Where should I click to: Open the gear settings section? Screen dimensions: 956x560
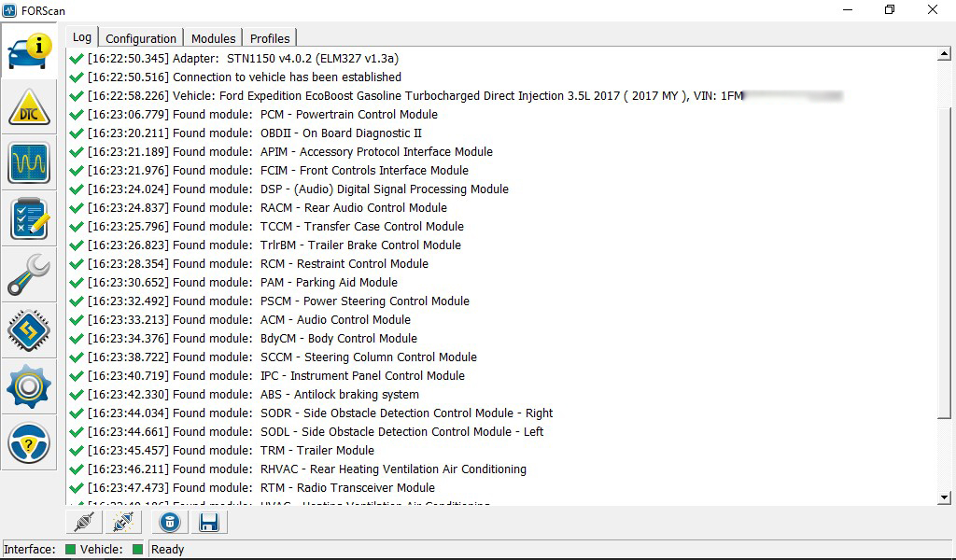[x=29, y=387]
